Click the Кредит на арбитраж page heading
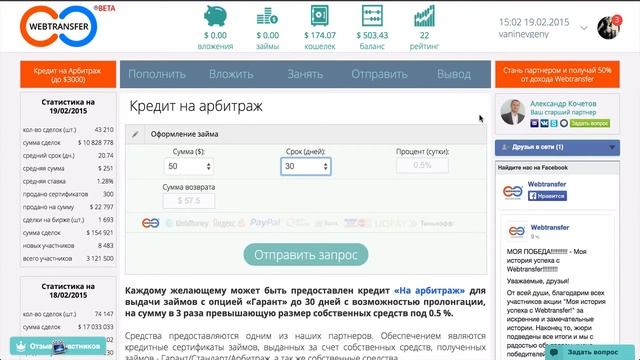Viewport: 640px width, 360px height. coord(196,106)
